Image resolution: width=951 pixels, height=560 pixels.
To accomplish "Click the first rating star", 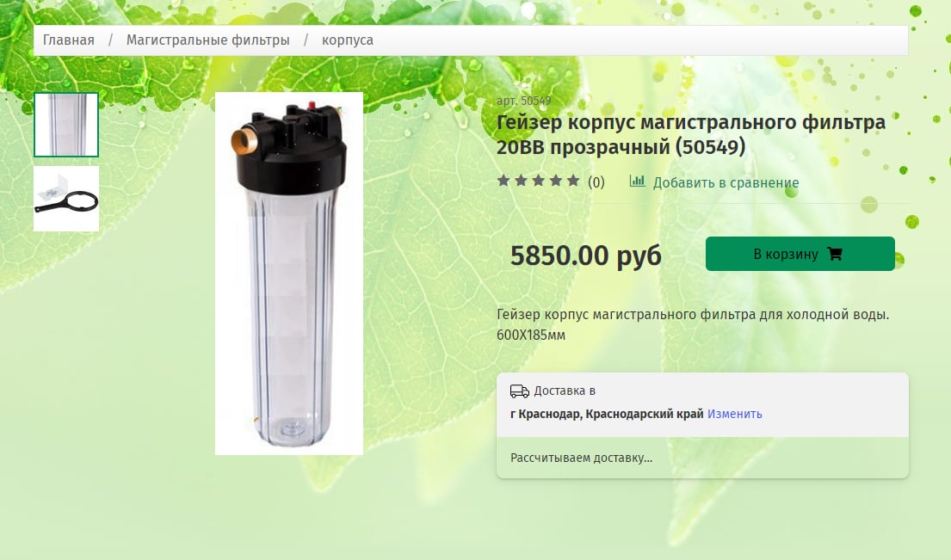I will pyautogui.click(x=503, y=180).
